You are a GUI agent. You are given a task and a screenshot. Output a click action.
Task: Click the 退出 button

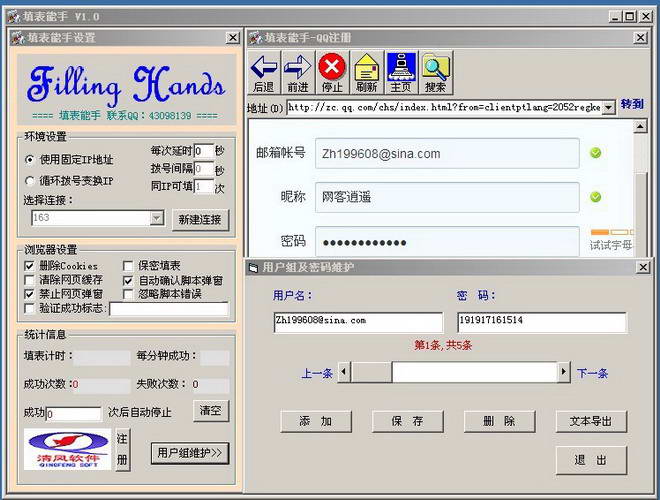point(591,460)
